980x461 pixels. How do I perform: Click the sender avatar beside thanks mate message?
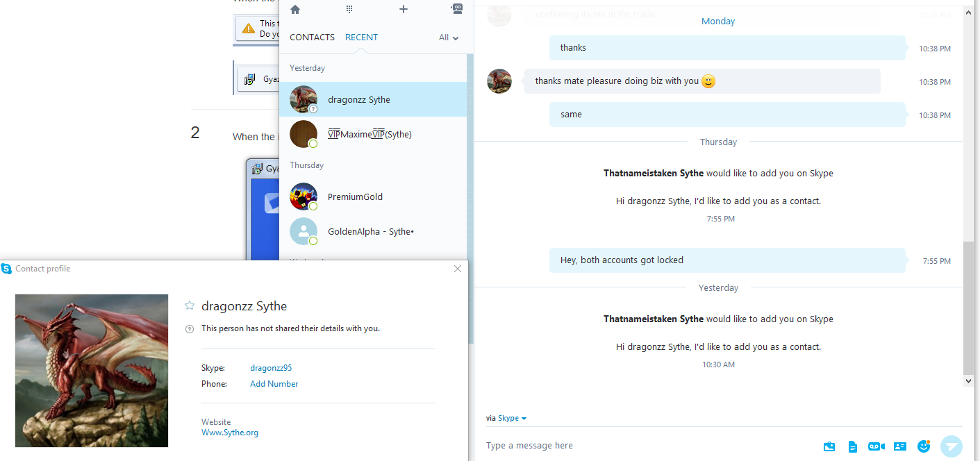499,81
